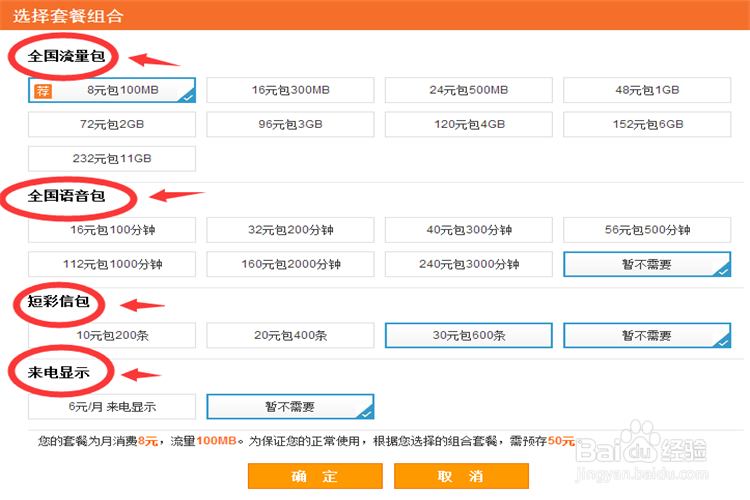The width and height of the screenshot is (750, 500).
Task: Choose the 16元包300MB data option
Action: [290, 90]
